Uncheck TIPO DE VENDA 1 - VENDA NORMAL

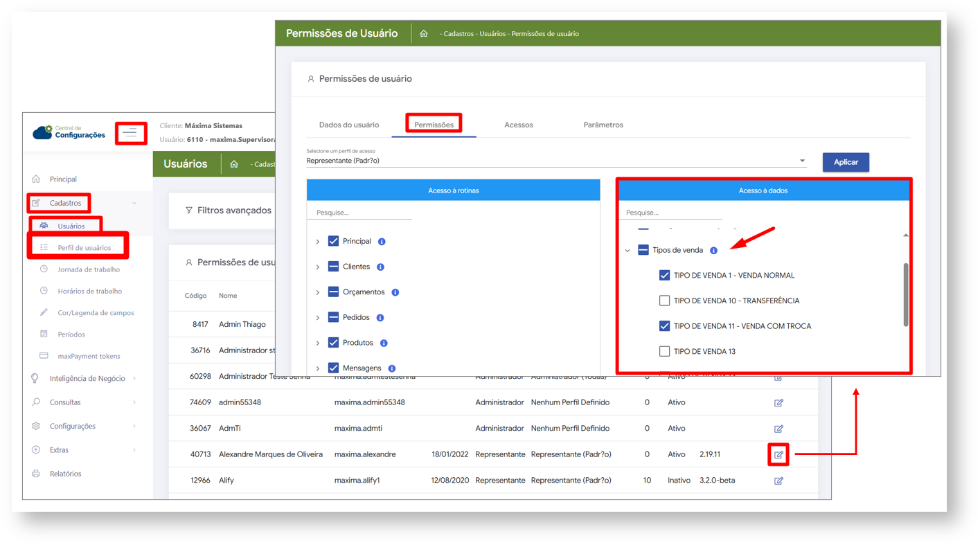(x=664, y=276)
